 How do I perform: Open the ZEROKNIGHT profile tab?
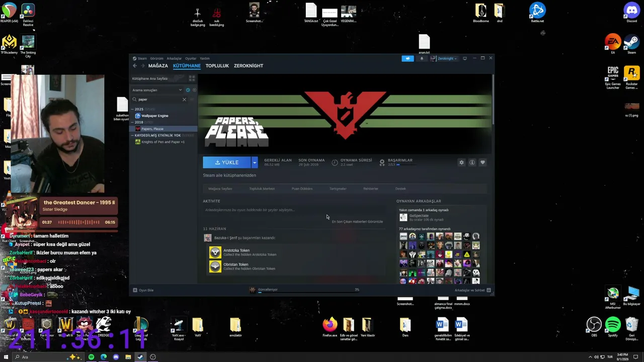249,66
